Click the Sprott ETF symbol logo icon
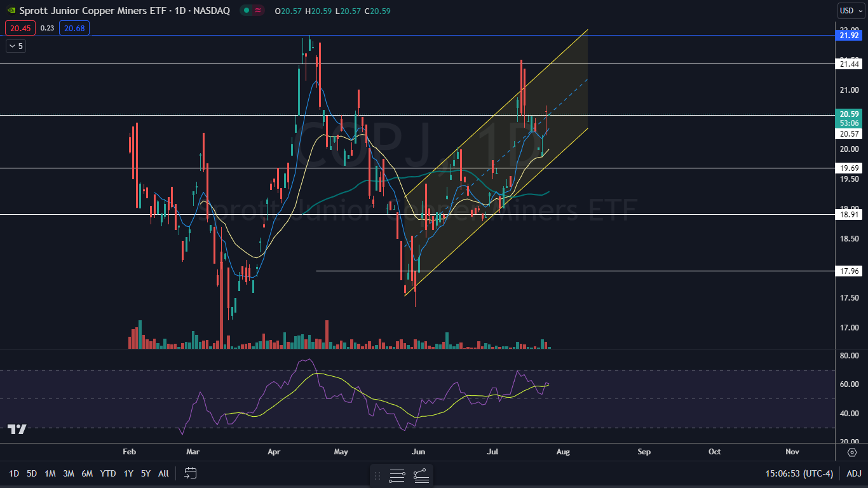The width and height of the screenshot is (868, 488). pyautogui.click(x=11, y=11)
